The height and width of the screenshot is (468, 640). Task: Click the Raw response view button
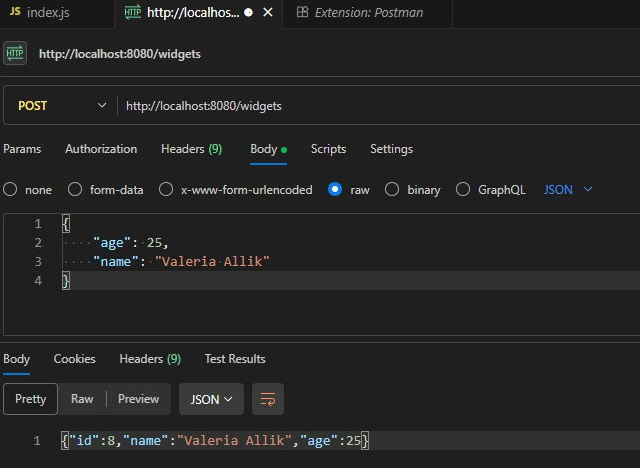(x=82, y=399)
